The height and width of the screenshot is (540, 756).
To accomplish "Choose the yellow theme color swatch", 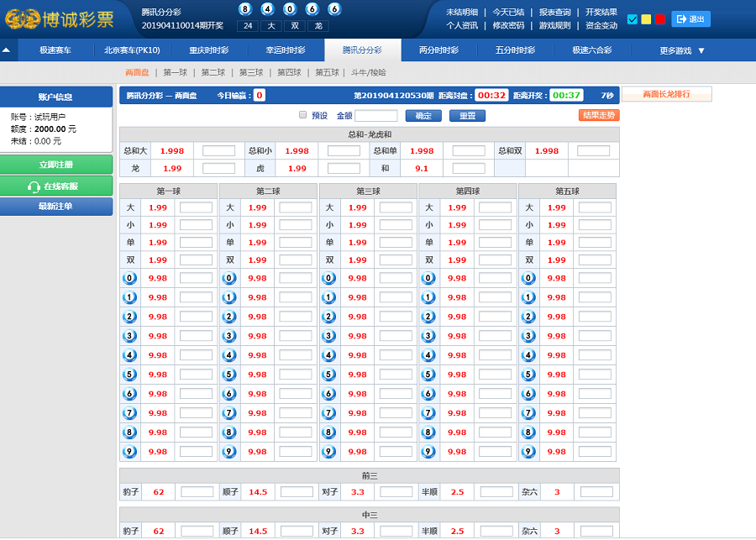I will tap(646, 19).
